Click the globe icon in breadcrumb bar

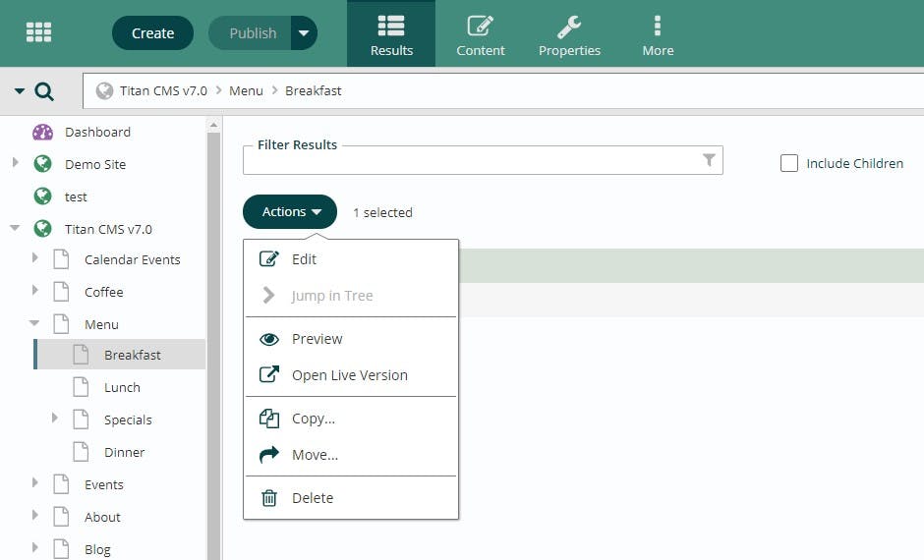pos(104,90)
